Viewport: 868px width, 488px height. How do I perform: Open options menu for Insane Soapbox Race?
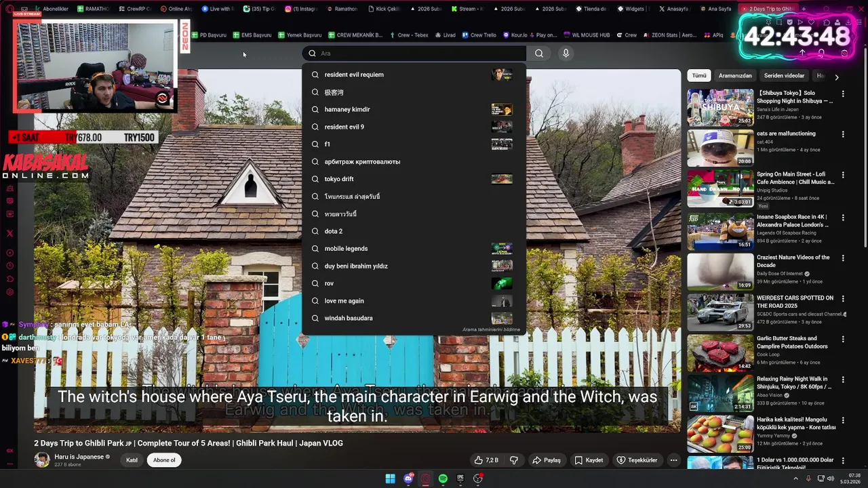pyautogui.click(x=843, y=218)
